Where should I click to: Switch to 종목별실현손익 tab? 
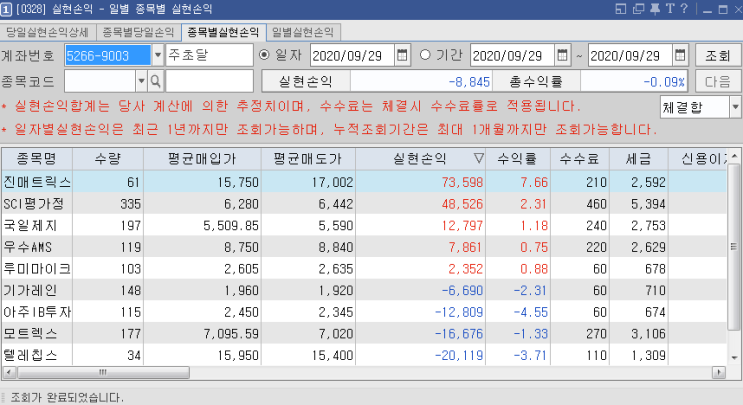point(224,32)
